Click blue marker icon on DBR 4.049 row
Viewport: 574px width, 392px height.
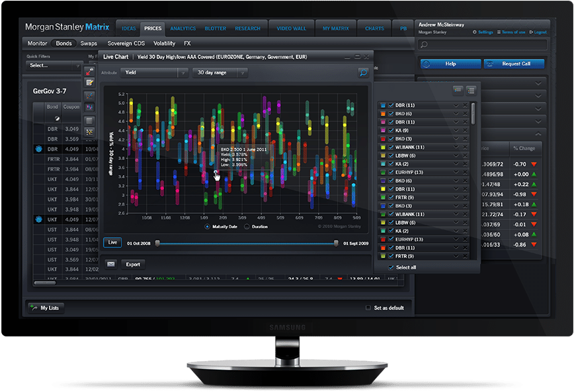pos(39,149)
